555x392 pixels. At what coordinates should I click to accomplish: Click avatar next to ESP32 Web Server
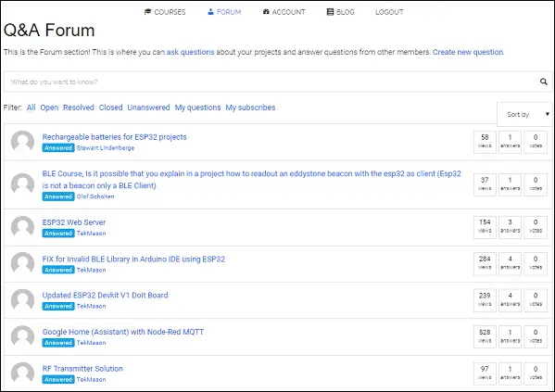[x=22, y=227]
